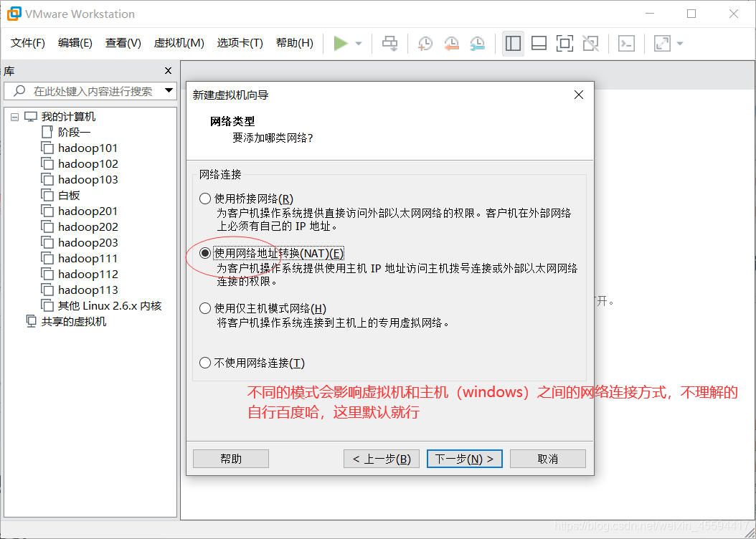
Task: Maximize the VMware Workstation window
Action: (x=691, y=14)
